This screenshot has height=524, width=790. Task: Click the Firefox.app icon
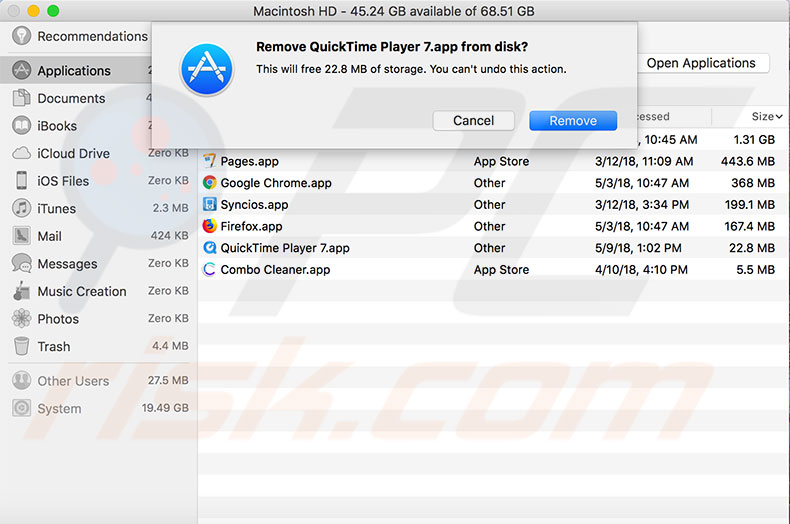tap(209, 226)
